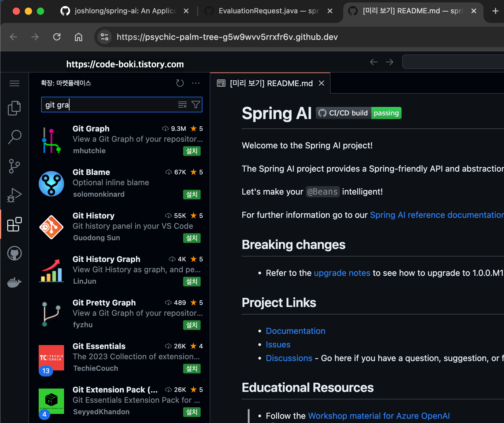
Task: Click the Git History extension icon
Action: pos(51,227)
